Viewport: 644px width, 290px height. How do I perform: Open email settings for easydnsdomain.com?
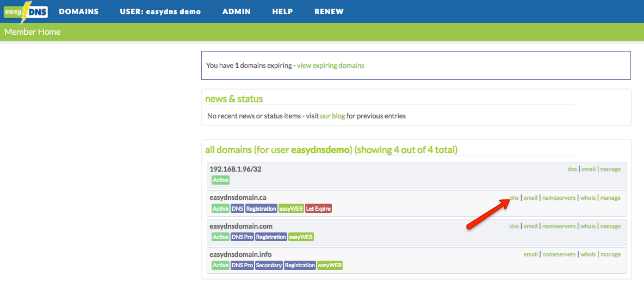531,226
